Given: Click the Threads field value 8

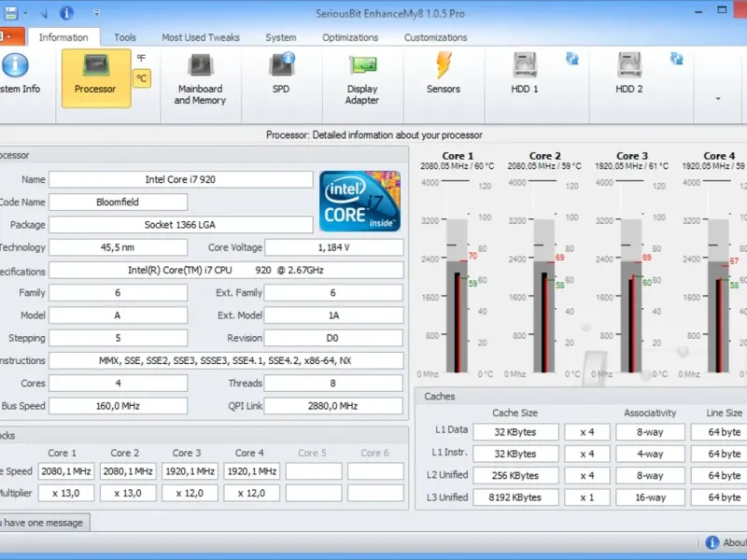Looking at the screenshot, I should click(333, 384).
